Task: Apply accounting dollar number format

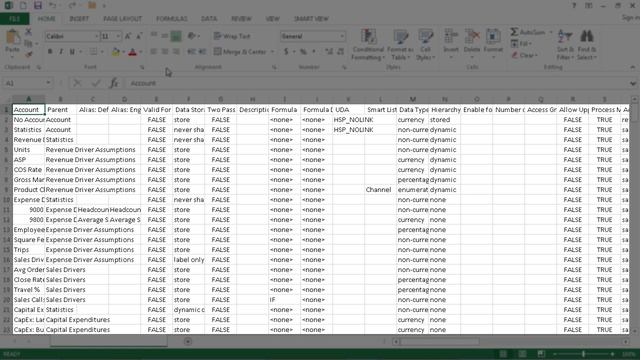Action: click(x=286, y=52)
